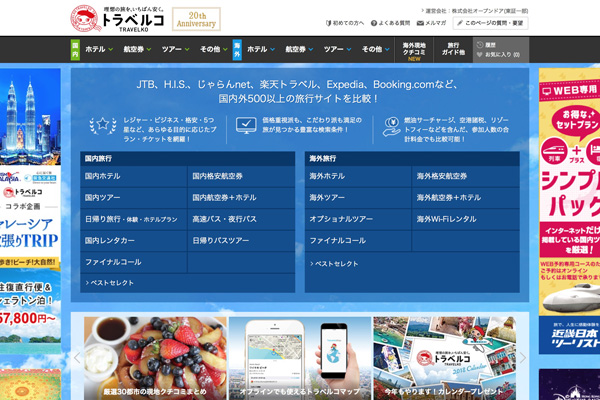This screenshot has height=400, width=600.
Task: Open 国内レンタカー search
Action: (x=134, y=241)
